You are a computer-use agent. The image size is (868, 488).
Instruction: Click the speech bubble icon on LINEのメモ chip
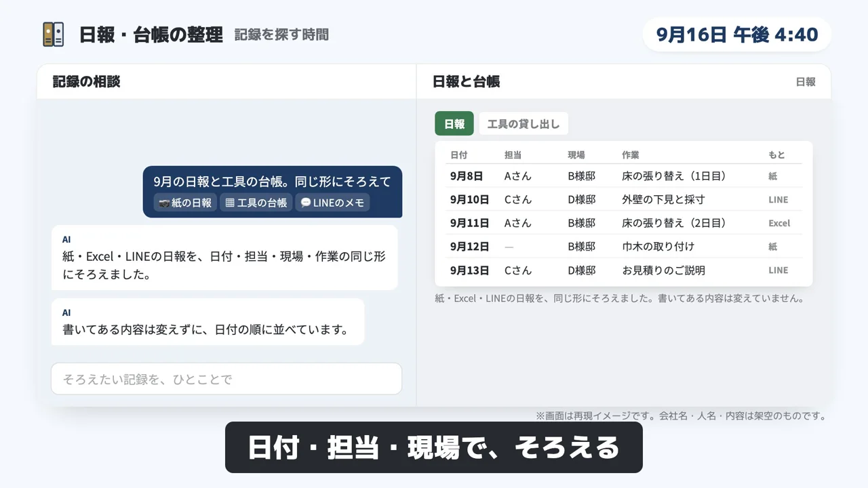coord(305,203)
